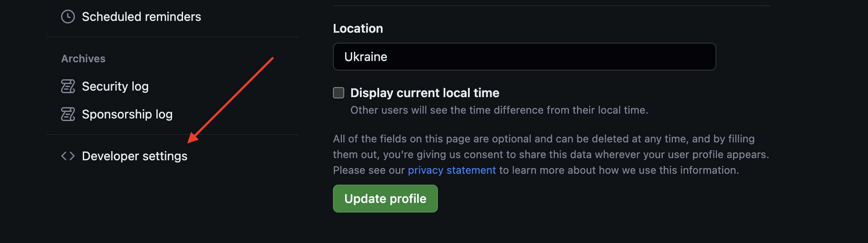Viewport: 868px width, 243px height.
Task: Open the Scheduled reminders page
Action: pos(141,17)
